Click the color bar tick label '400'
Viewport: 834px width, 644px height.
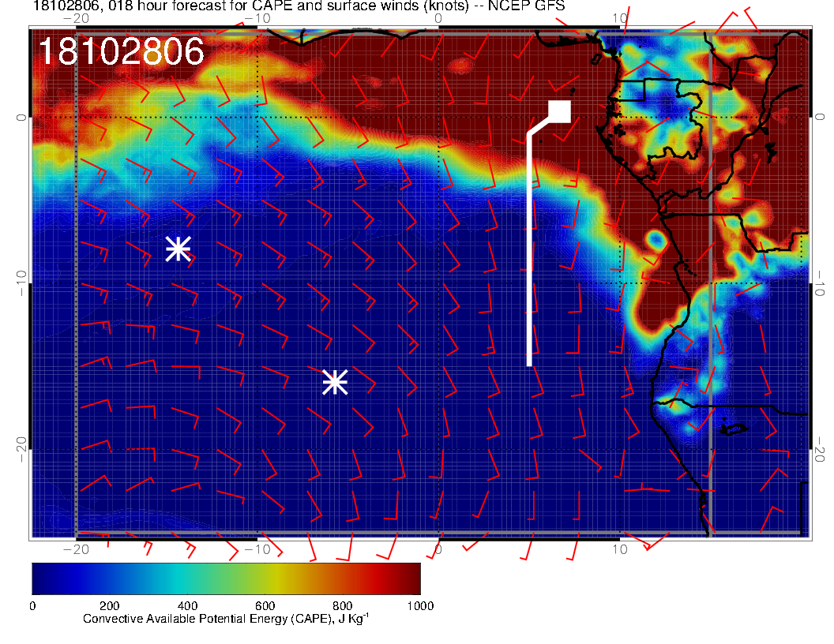187,606
